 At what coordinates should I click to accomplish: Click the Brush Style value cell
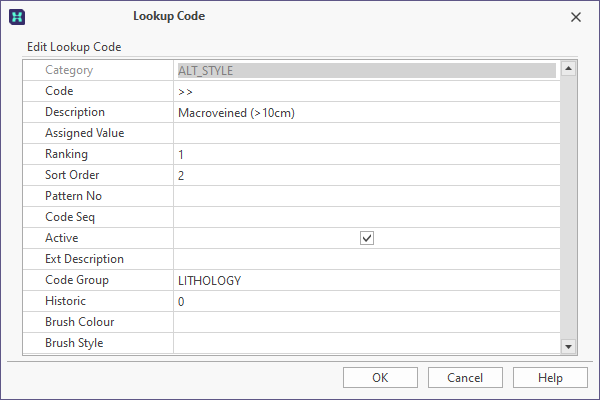(x=366, y=343)
